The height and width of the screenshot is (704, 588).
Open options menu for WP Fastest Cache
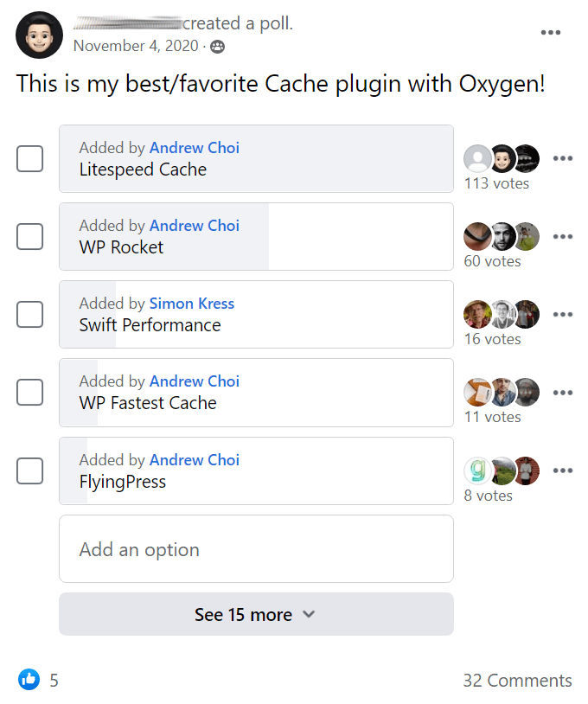(562, 393)
